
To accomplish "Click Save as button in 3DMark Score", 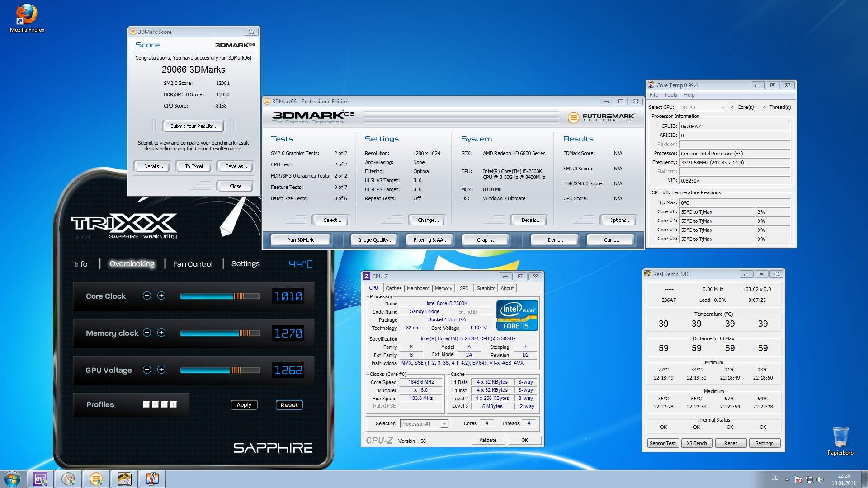I will (236, 166).
